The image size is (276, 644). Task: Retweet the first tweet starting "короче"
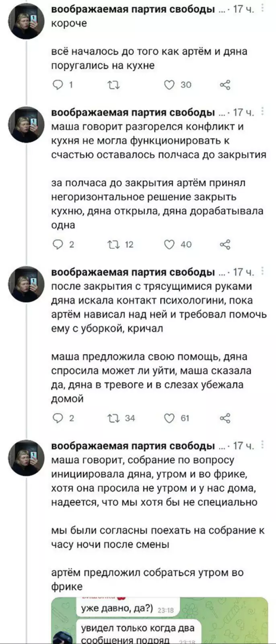point(114,85)
